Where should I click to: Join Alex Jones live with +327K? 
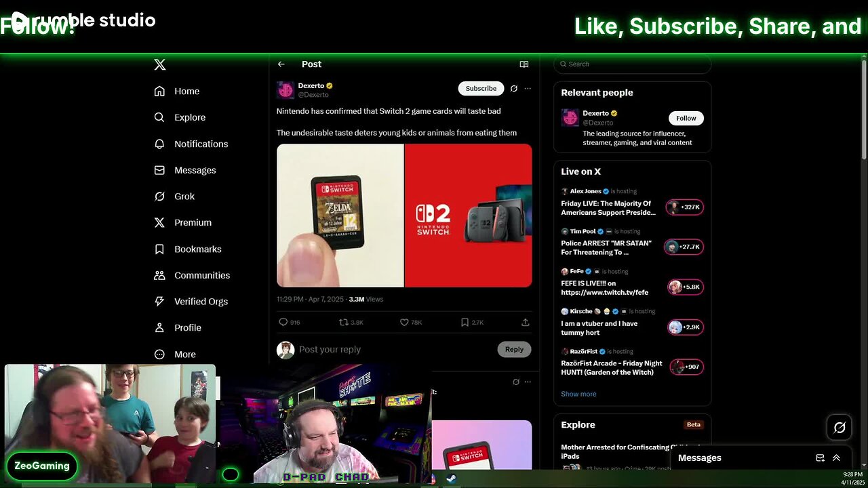pyautogui.click(x=684, y=207)
